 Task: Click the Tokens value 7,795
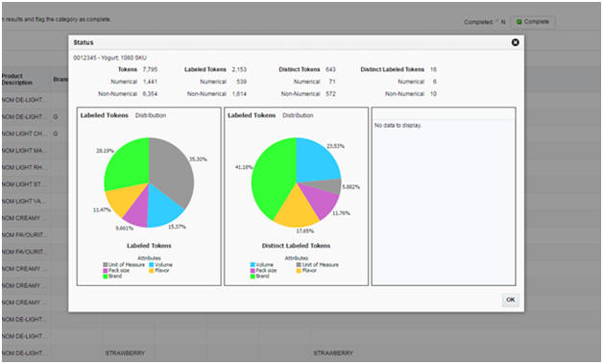point(150,70)
